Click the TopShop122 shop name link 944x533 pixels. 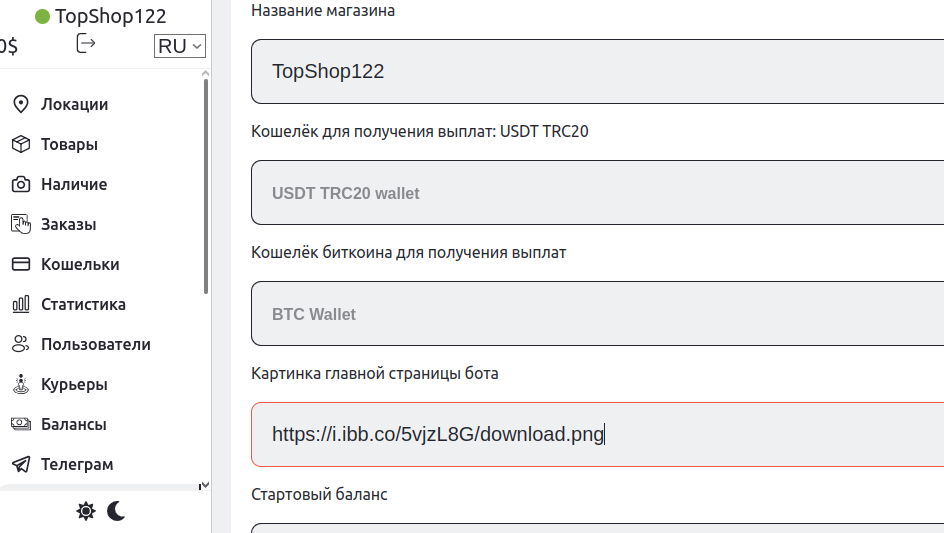(110, 16)
